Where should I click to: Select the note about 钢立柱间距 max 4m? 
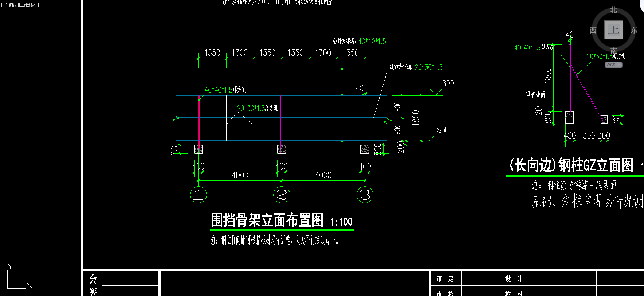(275, 240)
